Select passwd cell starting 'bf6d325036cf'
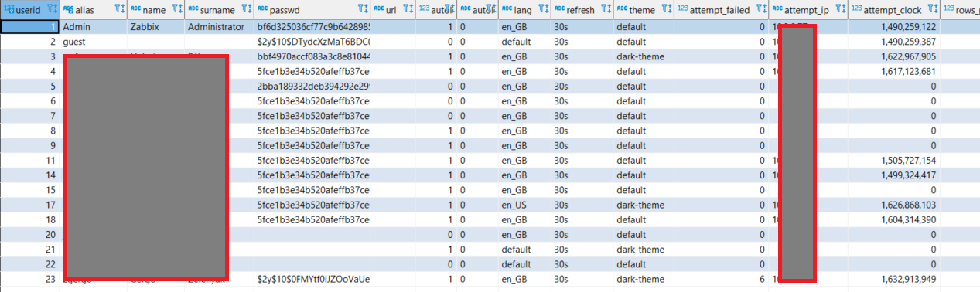980x292 pixels. click(312, 26)
